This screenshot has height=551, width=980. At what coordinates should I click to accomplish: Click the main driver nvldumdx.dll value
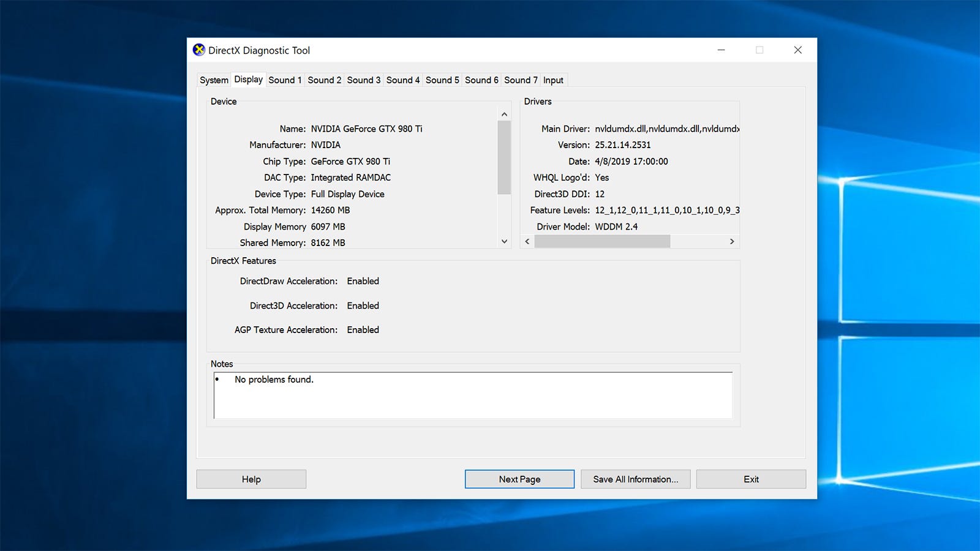pos(667,129)
